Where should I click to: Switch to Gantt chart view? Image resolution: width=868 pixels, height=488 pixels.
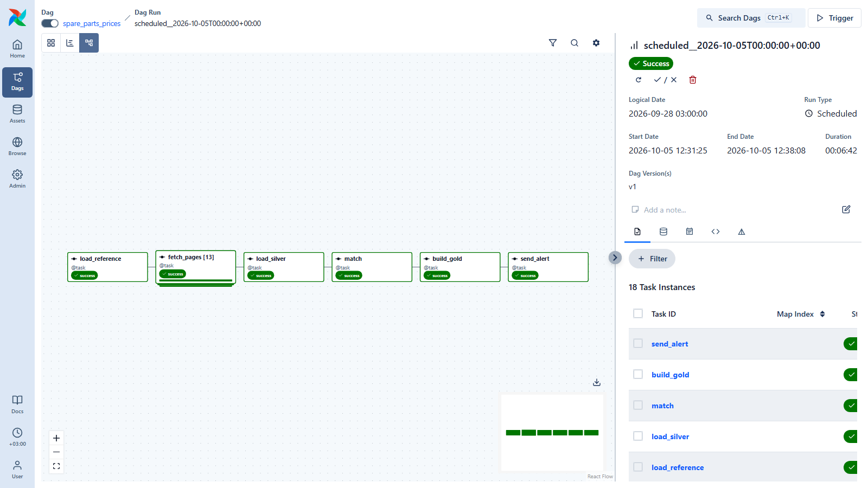click(70, 43)
